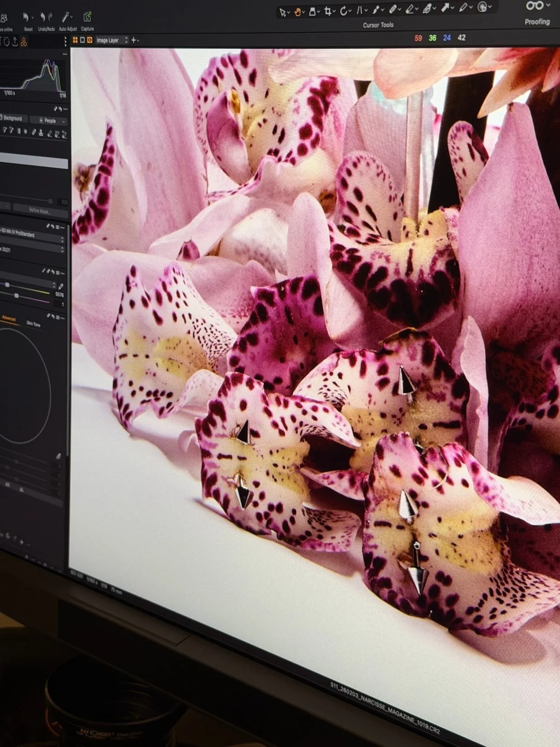Click the green RGB readout 36

pyautogui.click(x=433, y=38)
